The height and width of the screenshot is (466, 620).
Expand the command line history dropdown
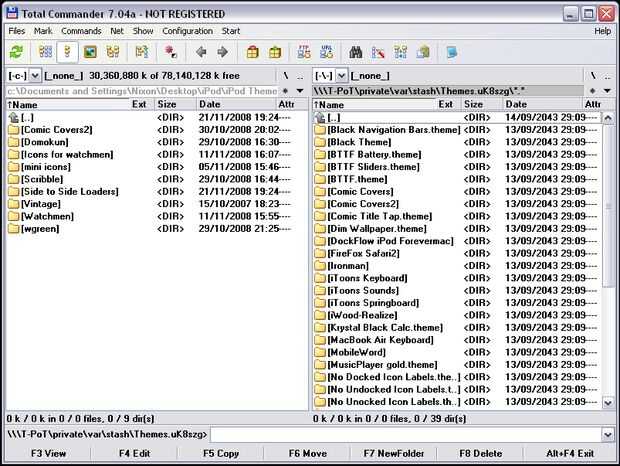point(608,435)
